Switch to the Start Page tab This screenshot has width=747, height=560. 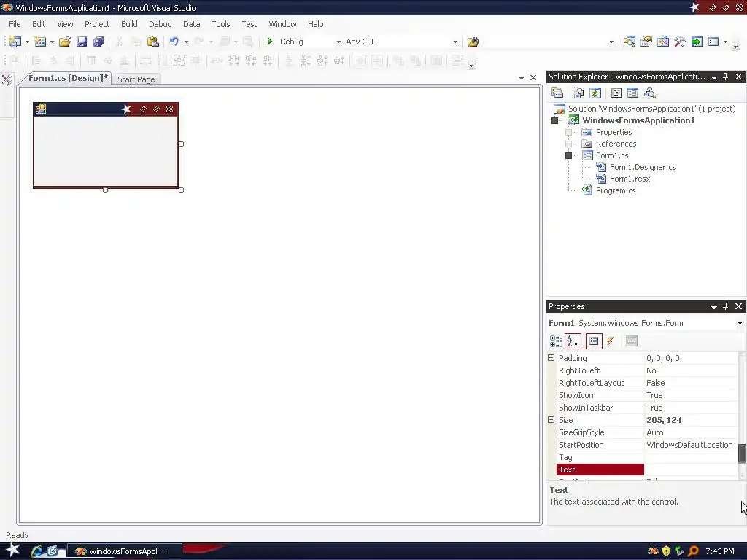[x=136, y=79]
